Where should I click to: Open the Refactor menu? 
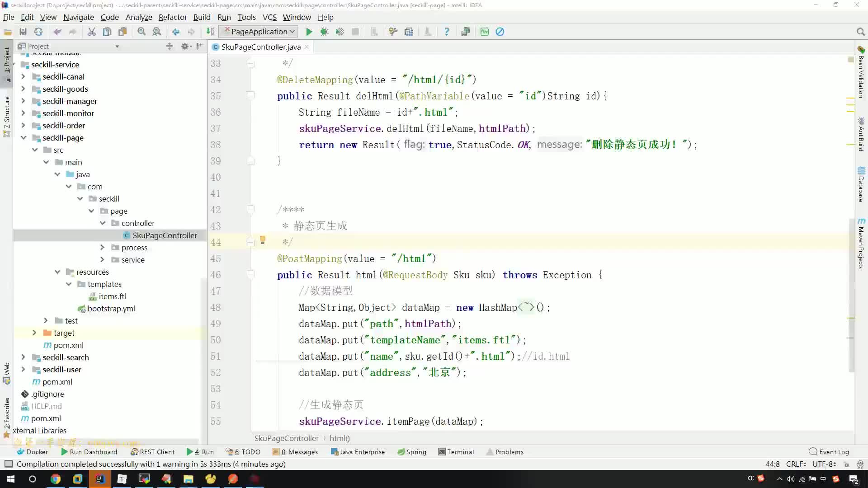pyautogui.click(x=173, y=17)
